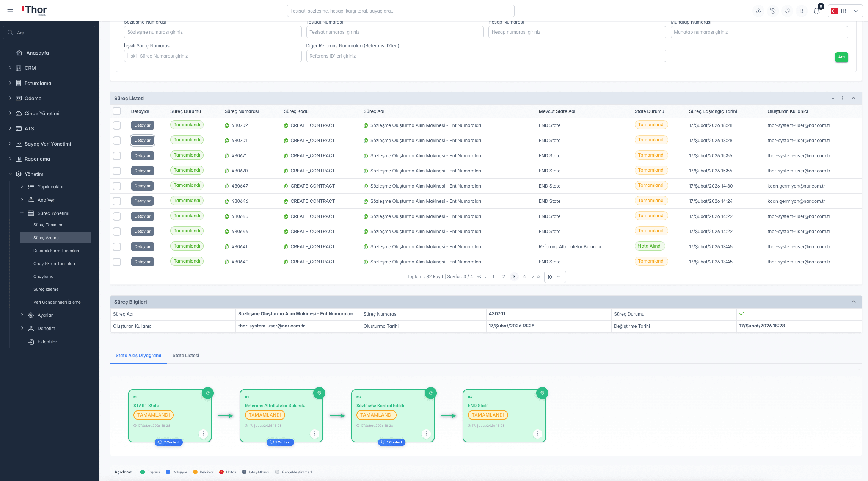Open Süreç İzleme in sidebar
Image resolution: width=868 pixels, height=481 pixels.
pos(46,289)
